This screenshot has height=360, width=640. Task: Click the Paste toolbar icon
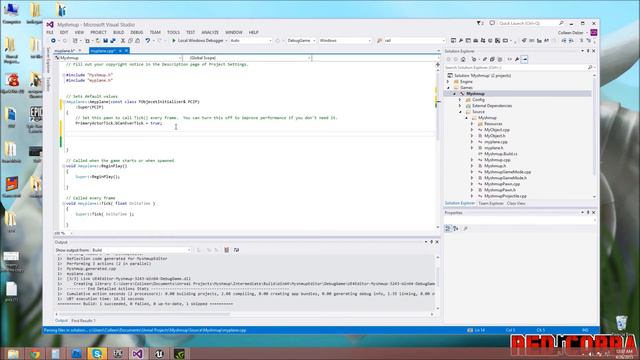(138, 41)
